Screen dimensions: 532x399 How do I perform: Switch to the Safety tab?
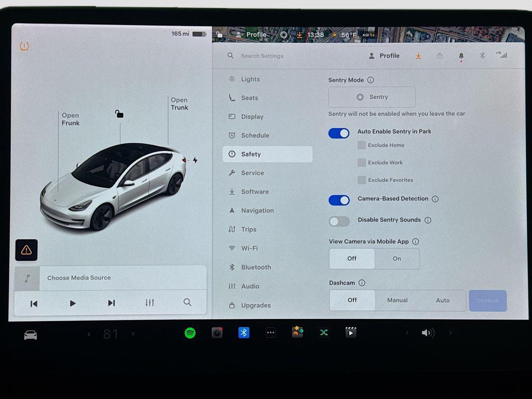click(251, 154)
